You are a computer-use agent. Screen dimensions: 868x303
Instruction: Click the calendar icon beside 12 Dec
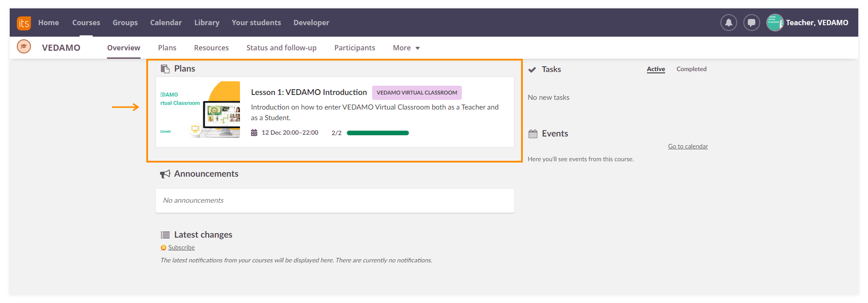tap(254, 133)
